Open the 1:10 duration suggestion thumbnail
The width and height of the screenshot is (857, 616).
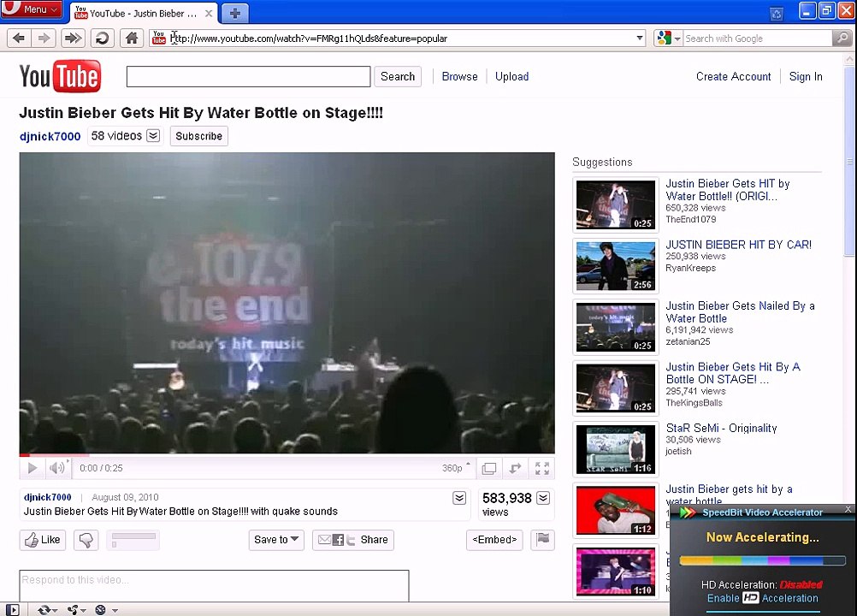pos(616,572)
